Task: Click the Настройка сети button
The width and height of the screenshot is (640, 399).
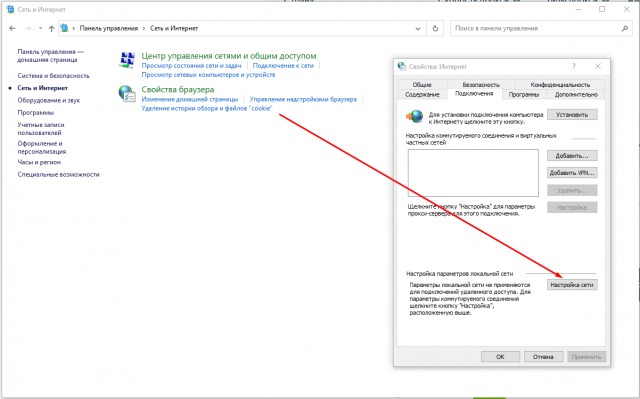Action: point(572,285)
